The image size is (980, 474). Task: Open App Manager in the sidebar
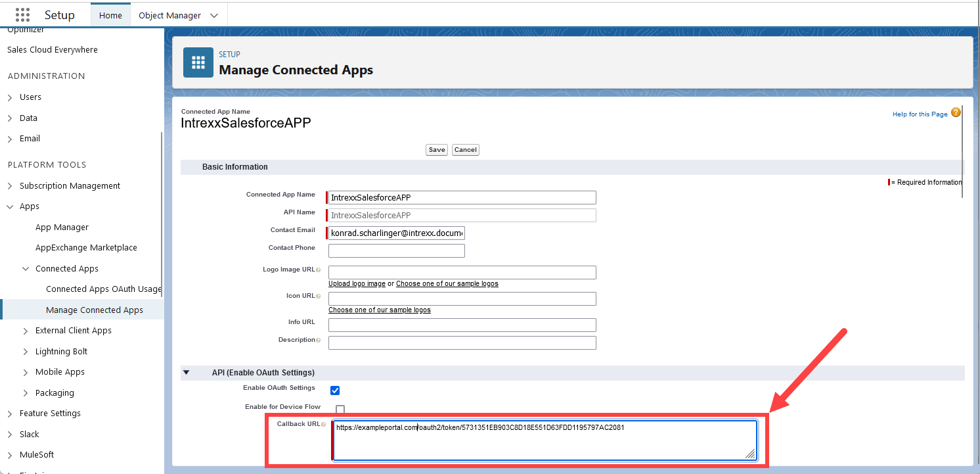[x=62, y=227]
